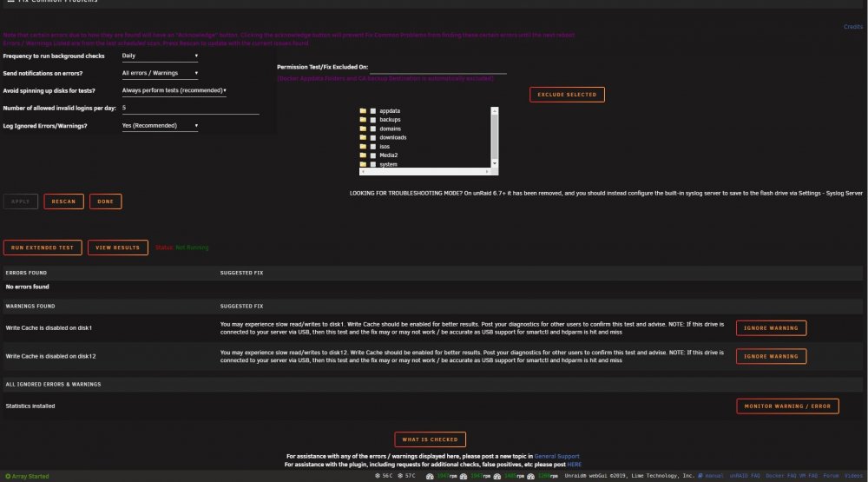Select the downloads checkbox
Screen dimensions: 868x482
(x=373, y=137)
